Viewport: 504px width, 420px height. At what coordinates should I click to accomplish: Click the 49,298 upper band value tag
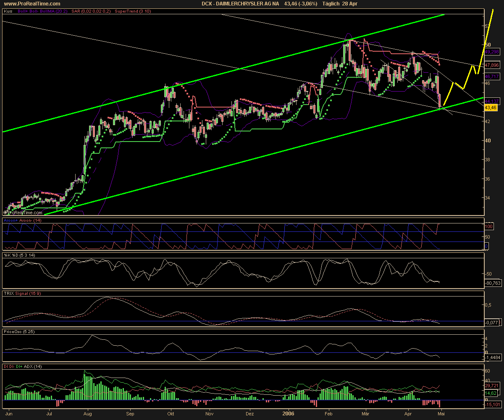(491, 52)
